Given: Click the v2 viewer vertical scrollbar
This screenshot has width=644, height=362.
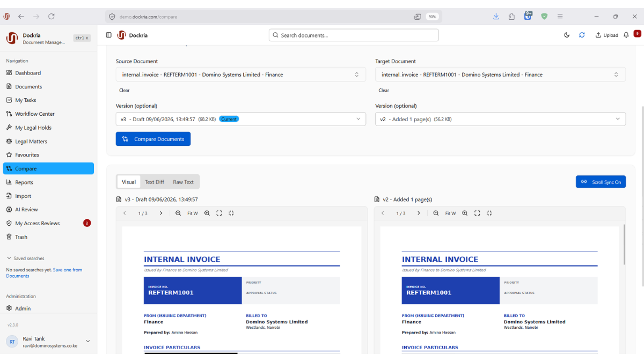Looking at the screenshot, I should coord(624,244).
